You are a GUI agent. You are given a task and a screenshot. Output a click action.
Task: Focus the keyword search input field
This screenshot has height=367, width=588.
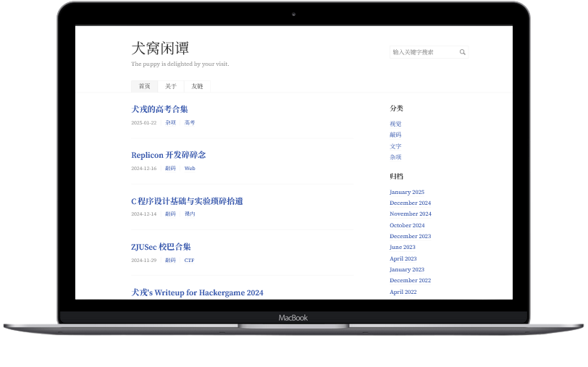[423, 52]
